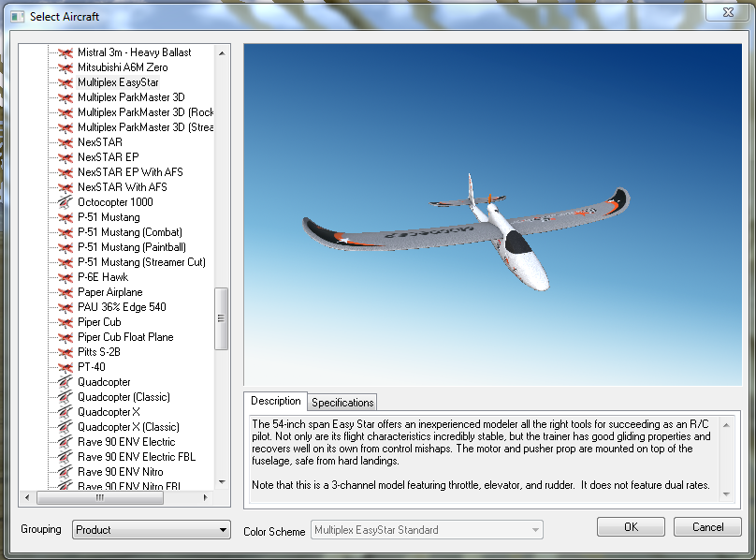The image size is (756, 560).
Task: Click aircraft list scroll-down arrow
Action: (x=222, y=481)
